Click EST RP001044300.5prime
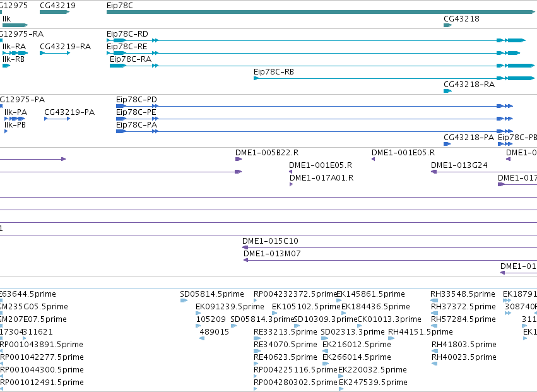 click(42, 371)
